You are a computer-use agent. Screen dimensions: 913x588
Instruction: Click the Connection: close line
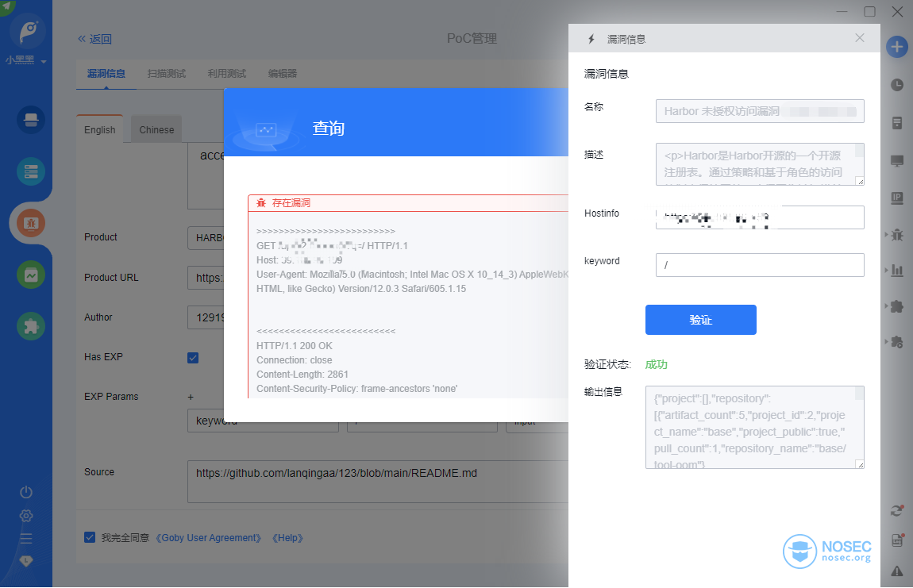(x=295, y=360)
